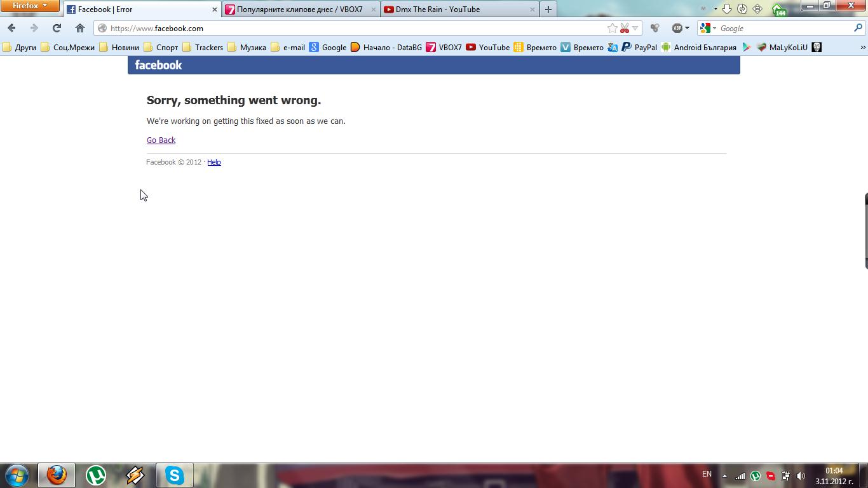Open the browser home page

pyautogui.click(x=79, y=28)
